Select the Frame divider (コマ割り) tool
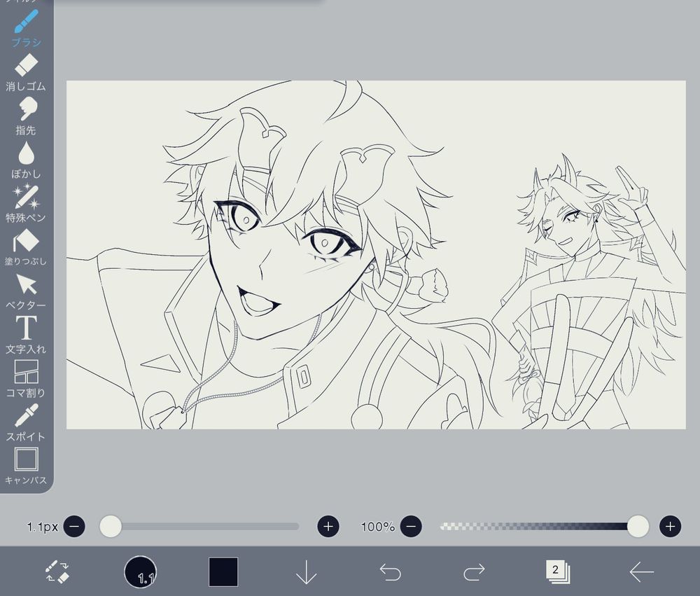The height and width of the screenshot is (596, 700). 26,380
